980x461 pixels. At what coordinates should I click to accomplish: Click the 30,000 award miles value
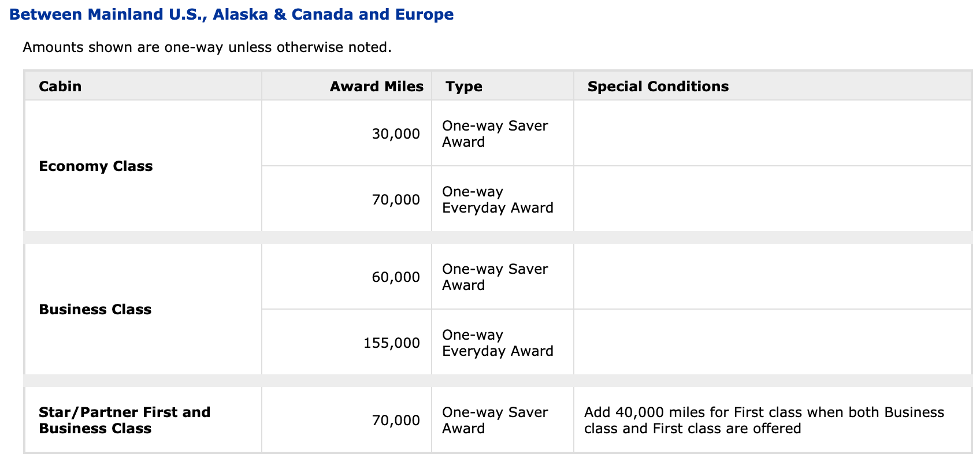(396, 134)
